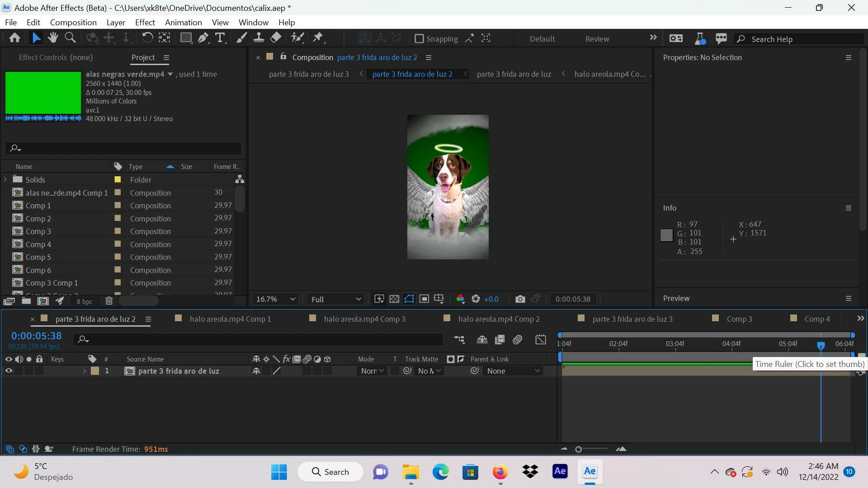Image resolution: width=868 pixels, height=488 pixels.
Task: Select the Review workspace
Action: pos(597,39)
